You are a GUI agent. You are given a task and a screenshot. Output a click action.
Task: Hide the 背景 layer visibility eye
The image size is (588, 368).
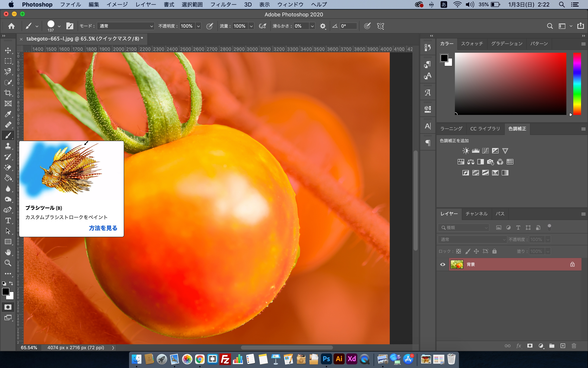pyautogui.click(x=443, y=264)
